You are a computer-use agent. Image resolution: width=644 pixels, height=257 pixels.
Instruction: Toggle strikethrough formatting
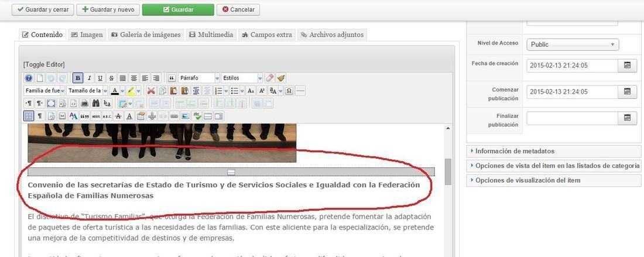coord(111,78)
